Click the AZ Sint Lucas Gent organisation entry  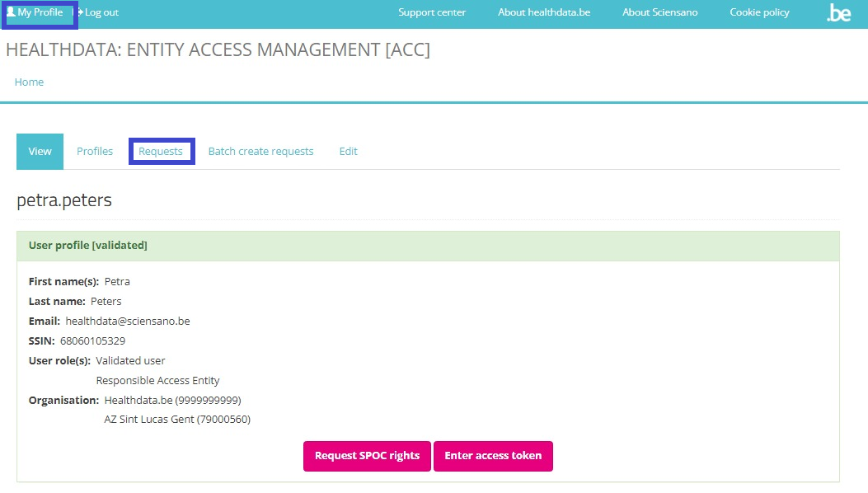point(177,420)
